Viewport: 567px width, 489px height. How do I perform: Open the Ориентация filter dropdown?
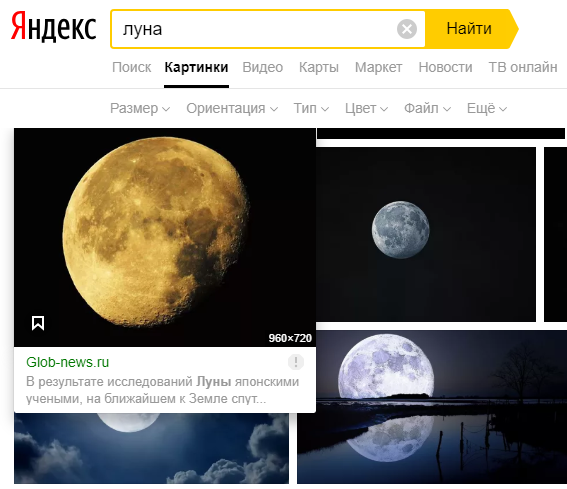point(232,108)
